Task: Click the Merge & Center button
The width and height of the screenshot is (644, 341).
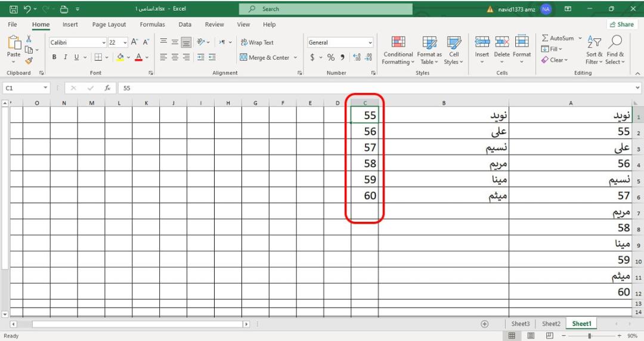Action: [268, 57]
